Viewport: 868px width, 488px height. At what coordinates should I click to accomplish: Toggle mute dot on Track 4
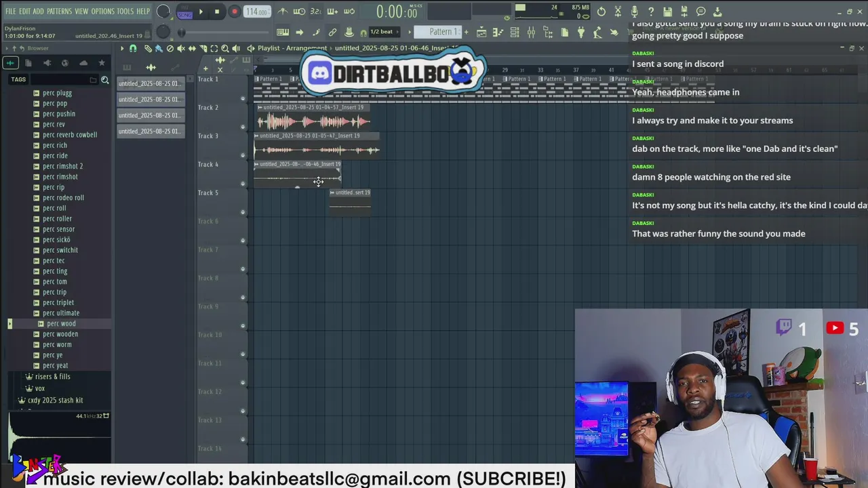pyautogui.click(x=243, y=184)
